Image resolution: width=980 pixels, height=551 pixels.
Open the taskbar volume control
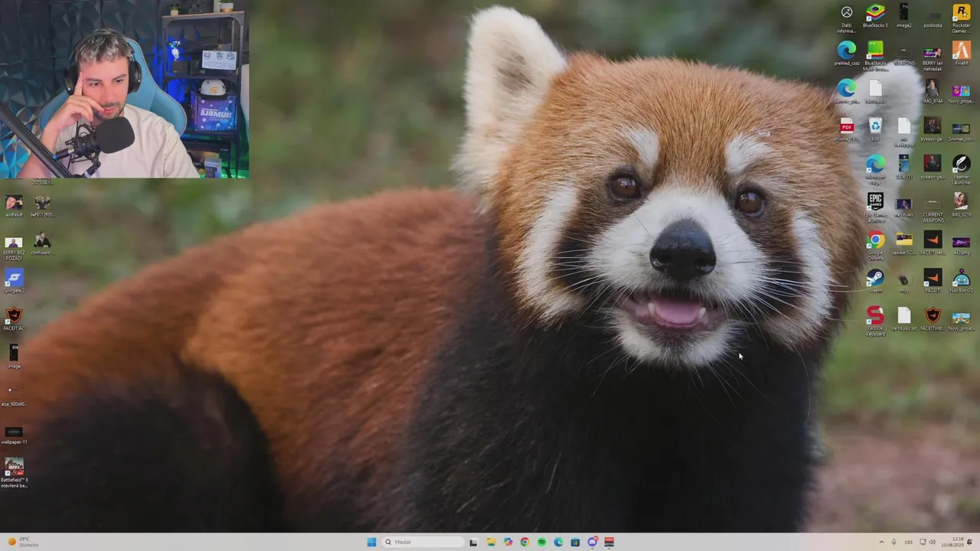pos(932,542)
